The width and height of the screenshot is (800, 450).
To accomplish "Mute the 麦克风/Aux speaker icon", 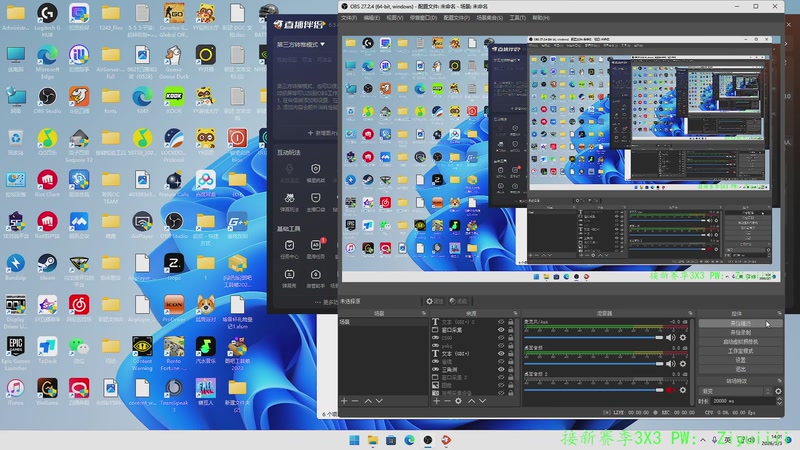I will pyautogui.click(x=670, y=337).
